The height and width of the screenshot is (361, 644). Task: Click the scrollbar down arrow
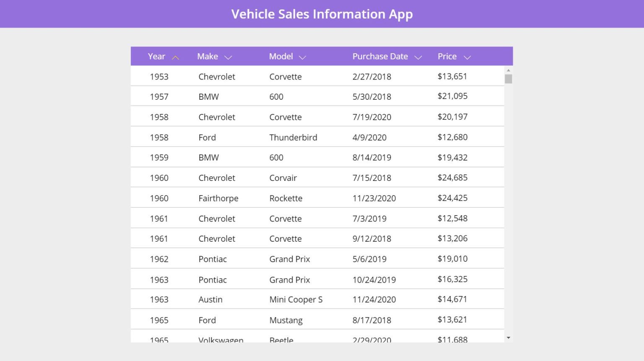tap(509, 338)
